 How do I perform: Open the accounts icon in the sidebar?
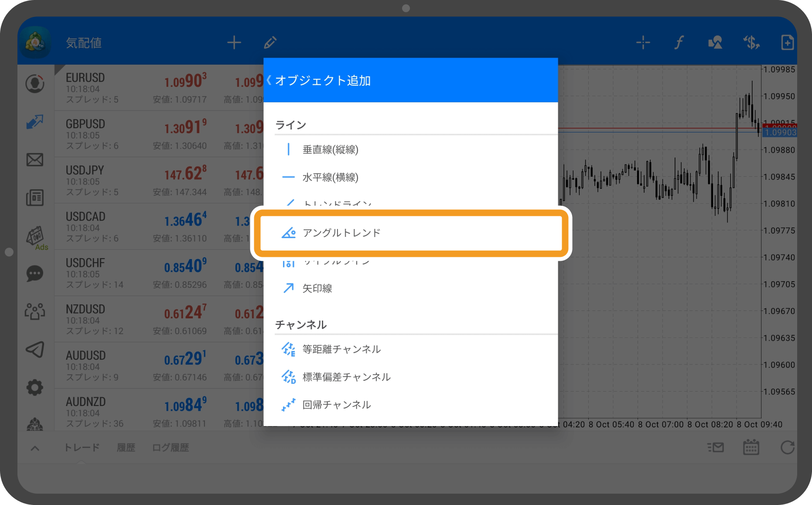(35, 84)
